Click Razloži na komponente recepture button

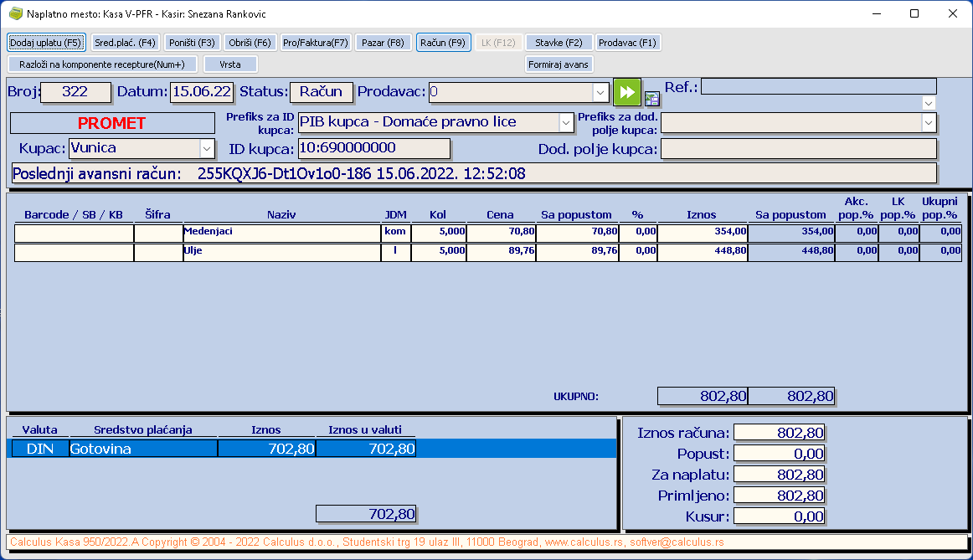102,64
